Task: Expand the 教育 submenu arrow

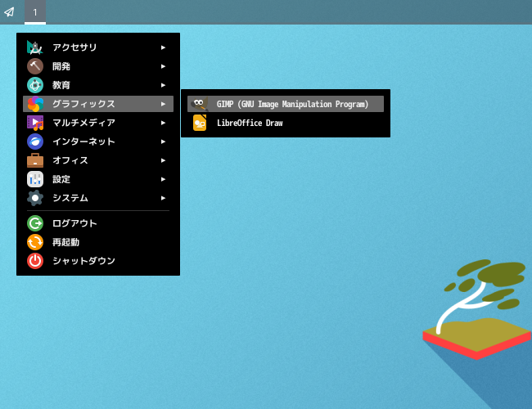Action: coord(163,85)
